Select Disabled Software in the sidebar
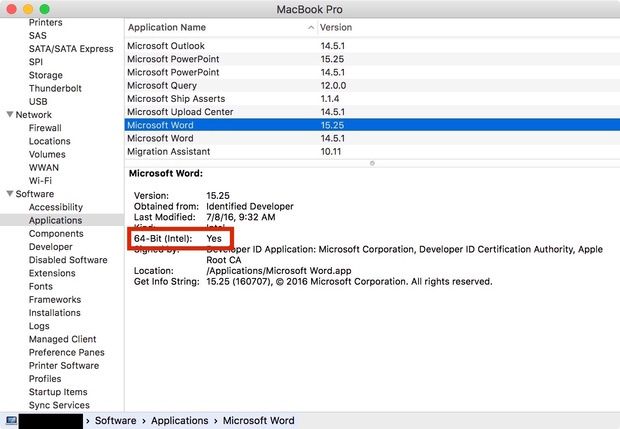The image size is (620, 429). pyautogui.click(x=68, y=260)
